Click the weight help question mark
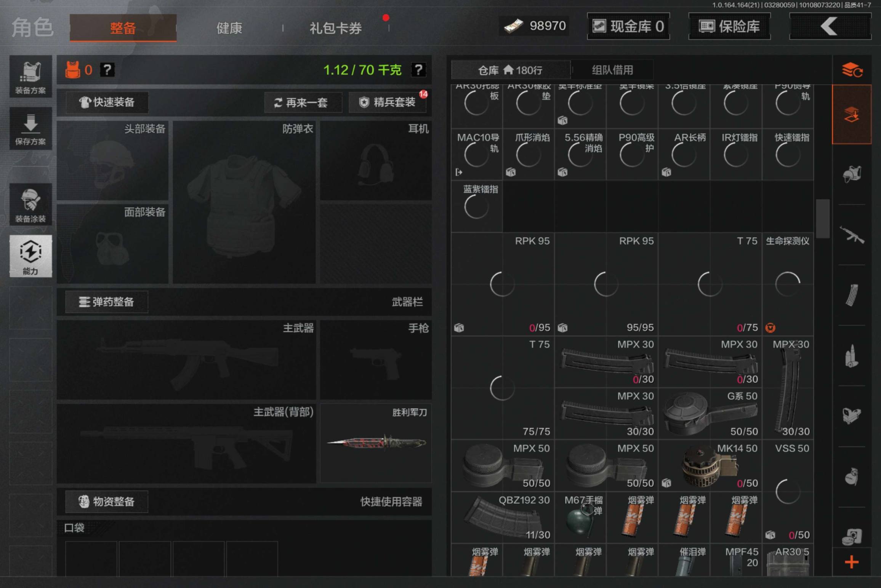881x588 pixels. (x=418, y=70)
